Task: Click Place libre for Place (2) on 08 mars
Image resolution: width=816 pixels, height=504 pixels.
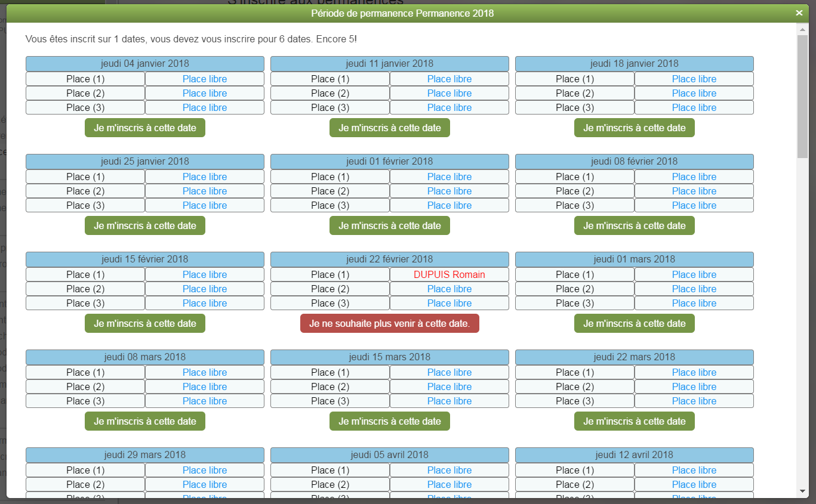Action: 205,386
